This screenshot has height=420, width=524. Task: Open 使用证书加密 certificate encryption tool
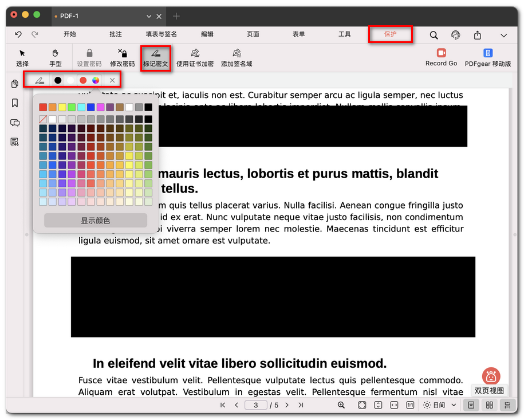[x=195, y=57]
